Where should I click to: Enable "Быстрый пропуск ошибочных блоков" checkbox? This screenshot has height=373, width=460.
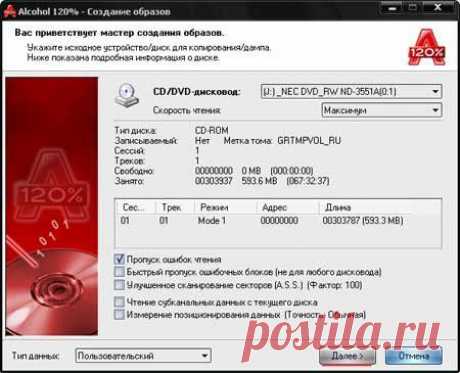[x=119, y=272]
